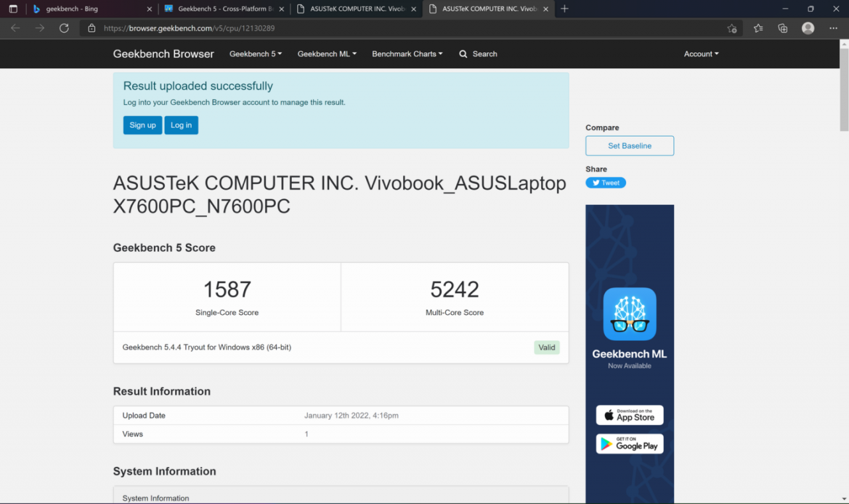Open the tab actions menu icon
This screenshot has height=504, width=849.
pos(13,9)
